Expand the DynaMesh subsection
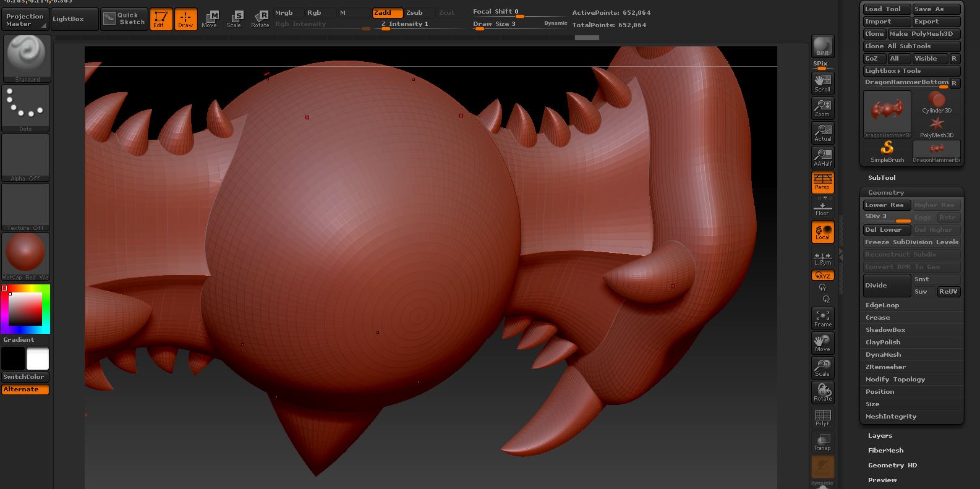 (x=883, y=355)
